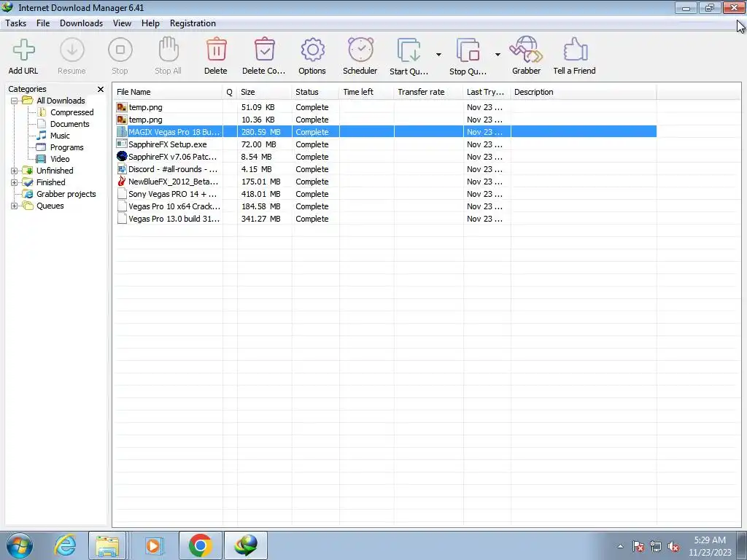
Task: Select Discord #all-rounds download row
Action: click(x=385, y=169)
